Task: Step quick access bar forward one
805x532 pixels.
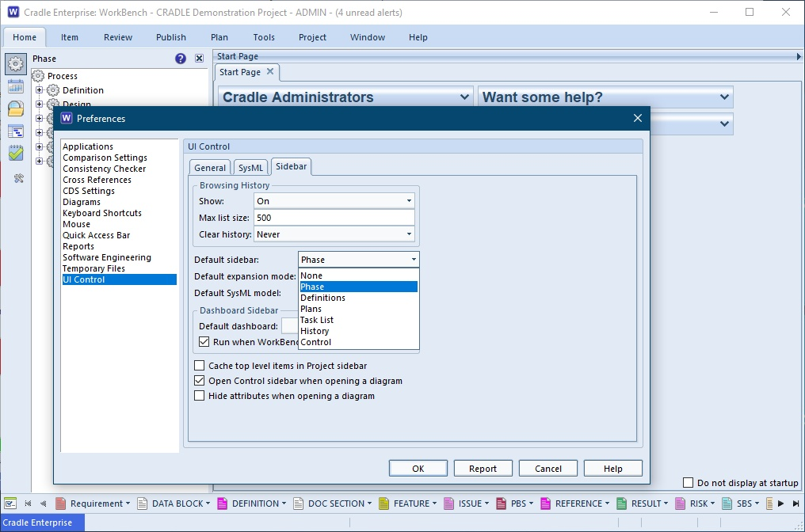Action: coord(781,503)
